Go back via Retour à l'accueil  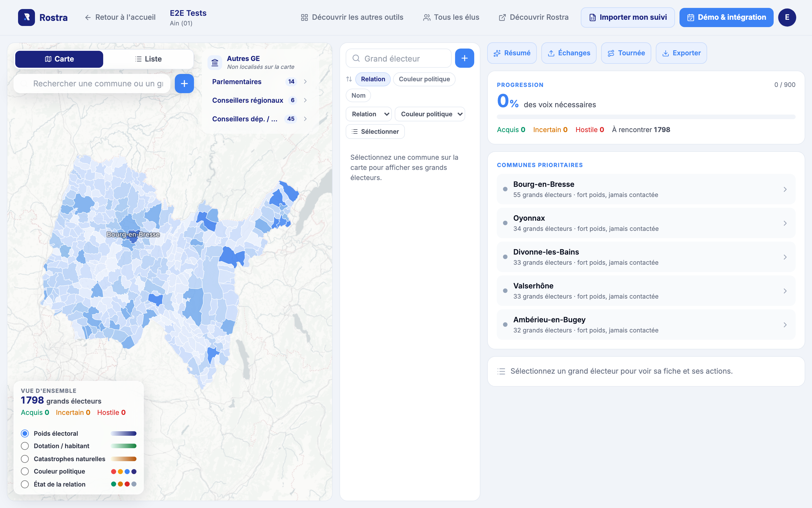(x=120, y=17)
